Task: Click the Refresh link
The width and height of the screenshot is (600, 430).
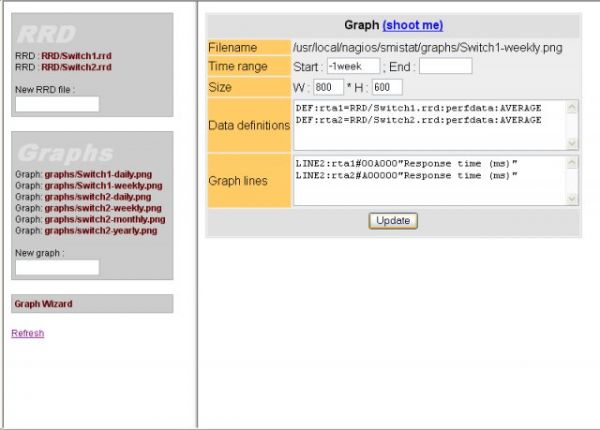Action: [27, 334]
